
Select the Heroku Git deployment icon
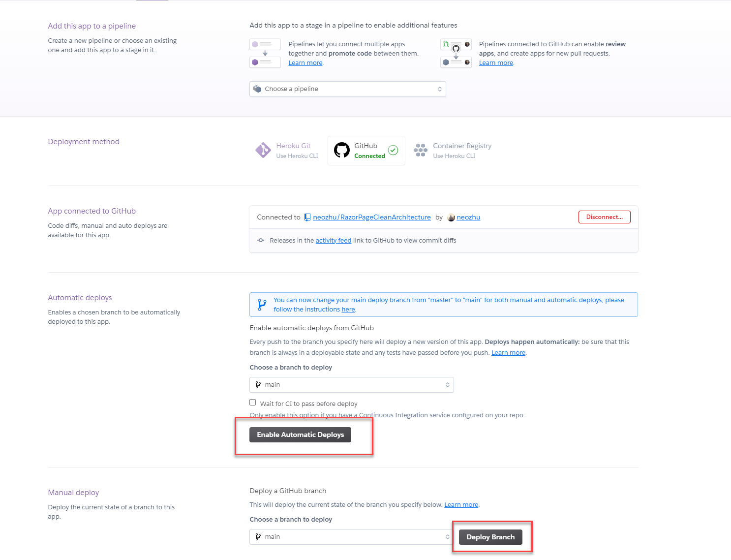coord(263,150)
